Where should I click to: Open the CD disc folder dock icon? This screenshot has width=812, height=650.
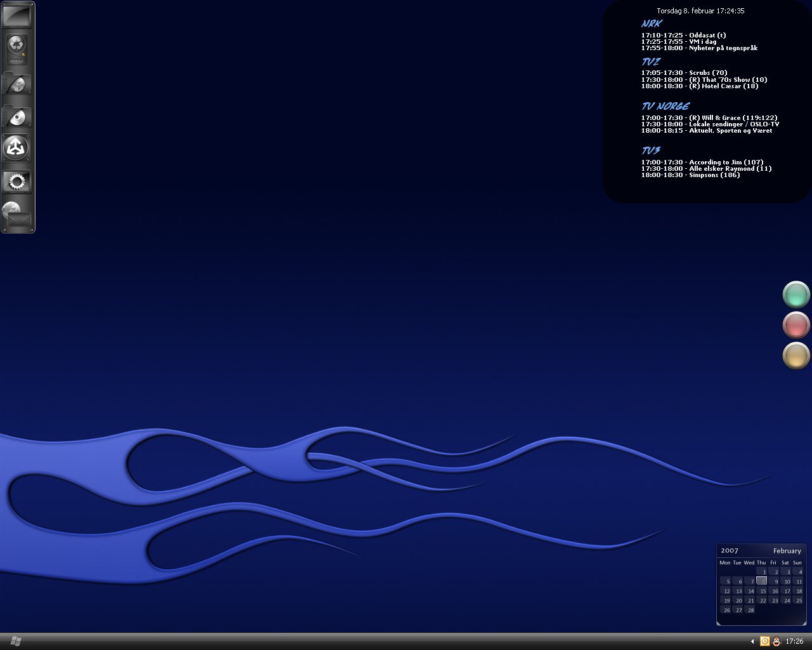click(17, 116)
